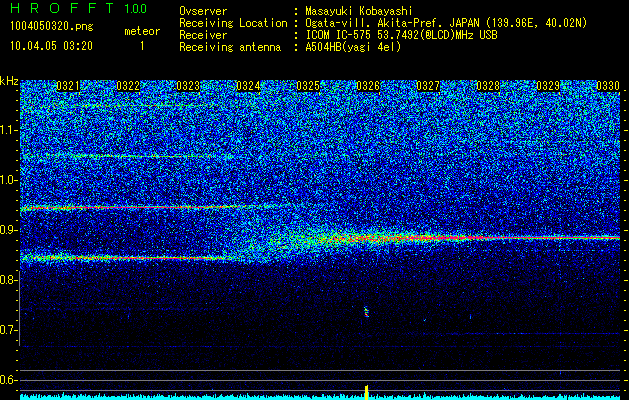
Task: Click the 0328 time marker
Action: click(x=488, y=86)
